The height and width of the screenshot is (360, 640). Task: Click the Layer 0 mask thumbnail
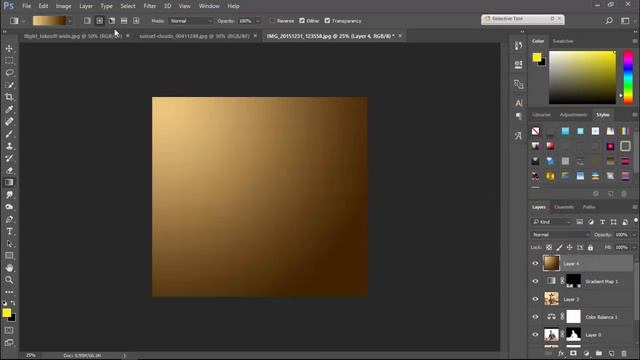573,335
